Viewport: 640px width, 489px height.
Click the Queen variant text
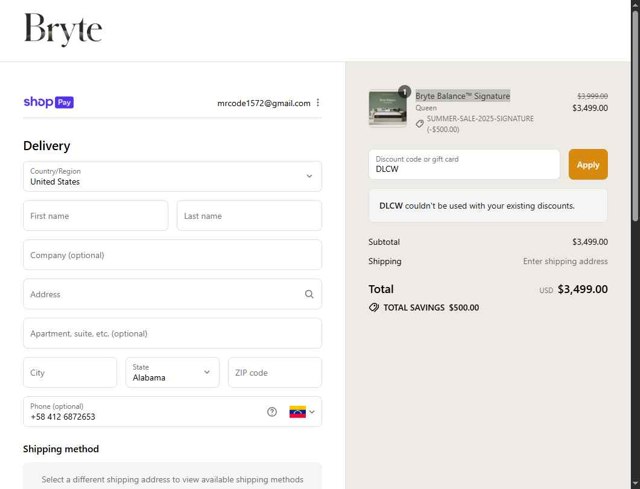coord(426,108)
